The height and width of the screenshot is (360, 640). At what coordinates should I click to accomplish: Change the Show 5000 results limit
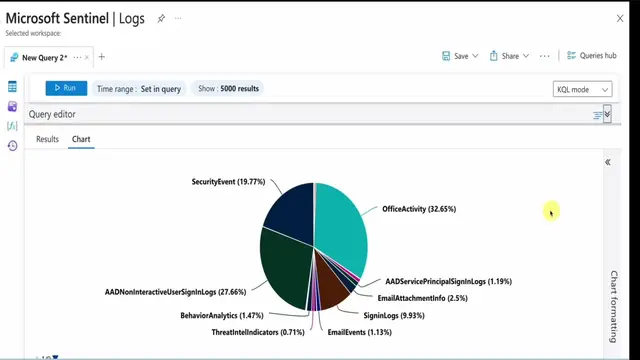click(229, 89)
